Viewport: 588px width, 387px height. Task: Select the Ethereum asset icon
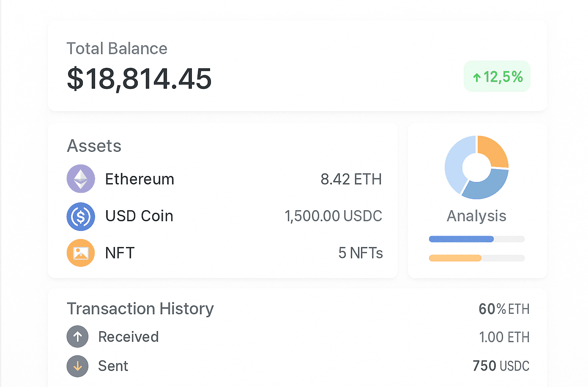pos(81,178)
